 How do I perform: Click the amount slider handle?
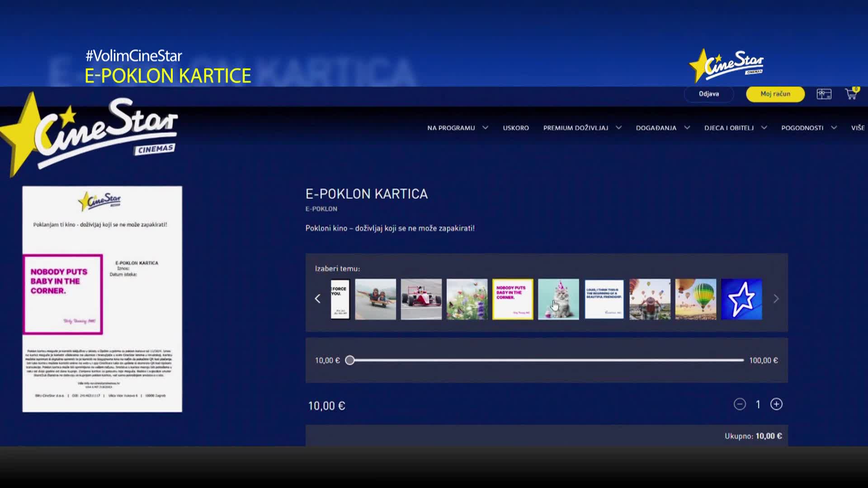pos(349,360)
